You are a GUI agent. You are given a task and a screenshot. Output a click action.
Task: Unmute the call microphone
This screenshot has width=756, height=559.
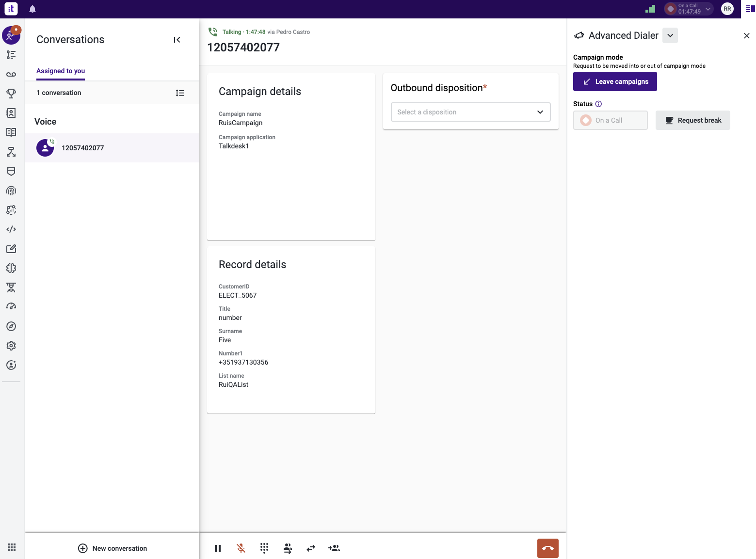[241, 548]
